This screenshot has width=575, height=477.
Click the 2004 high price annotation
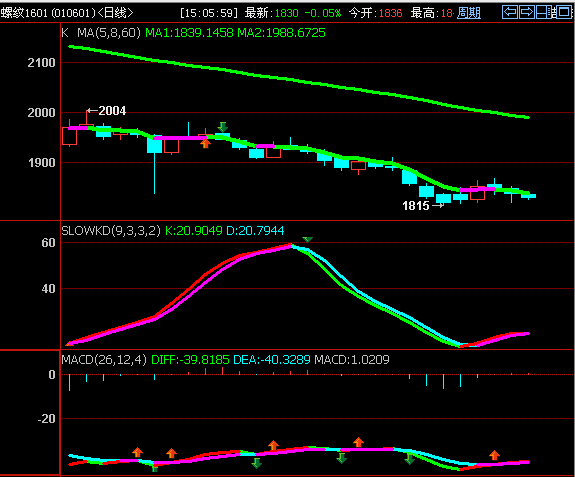click(x=112, y=111)
